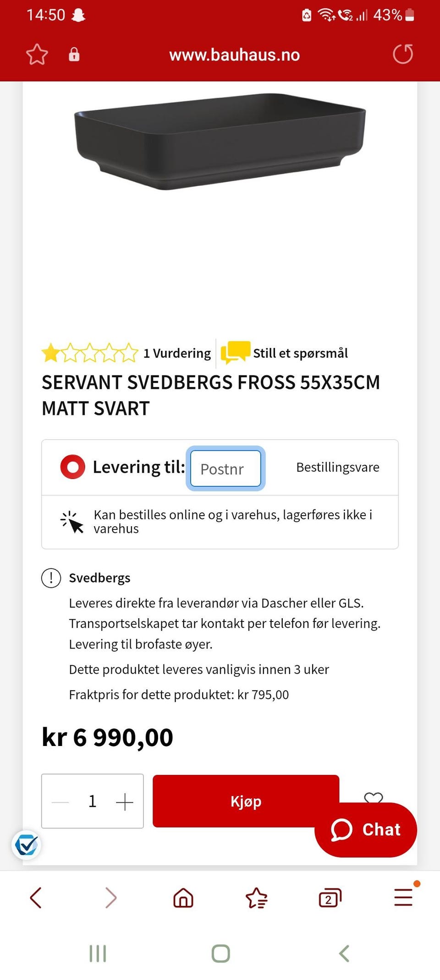The width and height of the screenshot is (440, 980).
Task: Open the browser hamburger menu
Action: click(403, 898)
